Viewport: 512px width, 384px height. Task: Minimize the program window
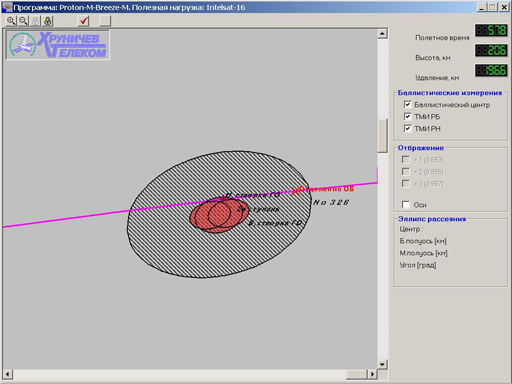tap(482, 7)
